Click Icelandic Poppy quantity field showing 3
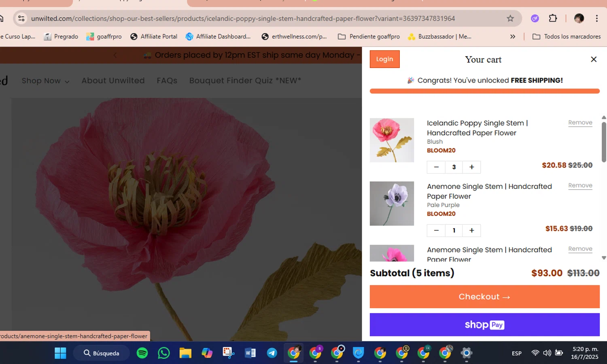607x364 pixels. pos(454,167)
